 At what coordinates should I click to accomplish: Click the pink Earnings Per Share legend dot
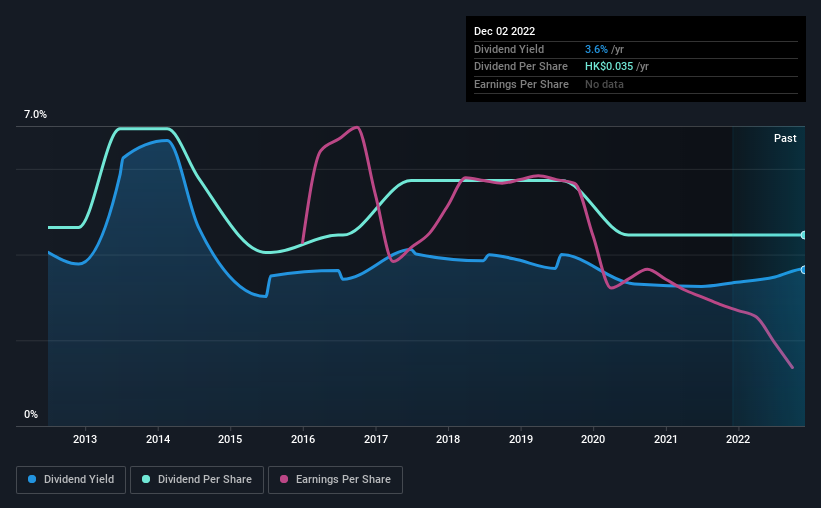point(284,479)
